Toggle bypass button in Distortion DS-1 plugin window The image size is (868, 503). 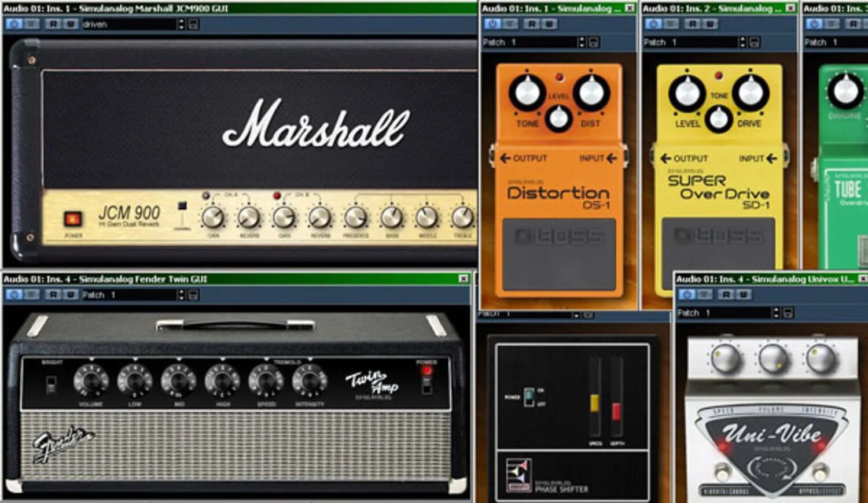510,24
